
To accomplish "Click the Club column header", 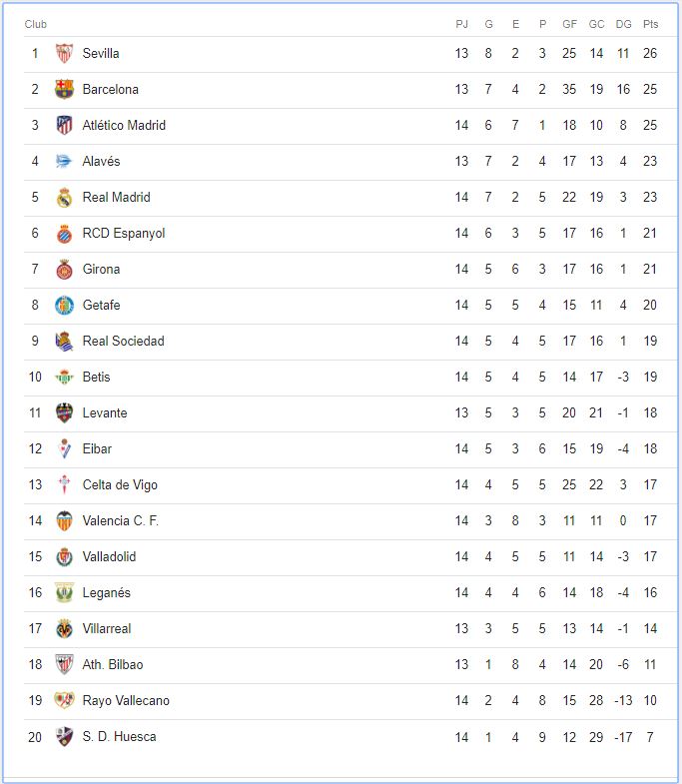I will 36,24.
